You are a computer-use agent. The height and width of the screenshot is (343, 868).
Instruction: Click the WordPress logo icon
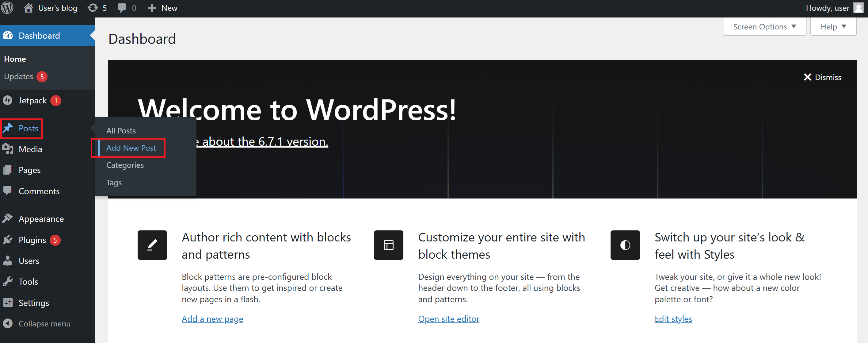7,8
